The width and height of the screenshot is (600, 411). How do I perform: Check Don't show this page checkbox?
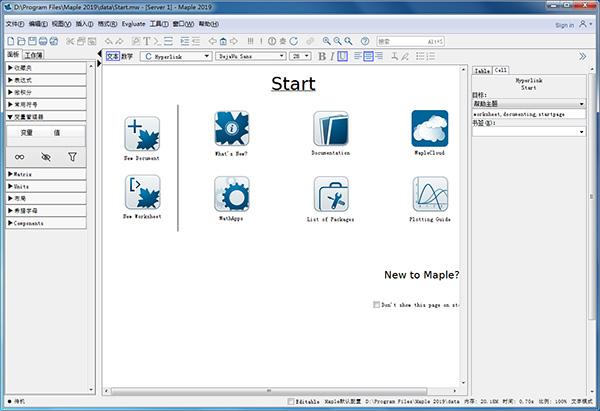377,305
